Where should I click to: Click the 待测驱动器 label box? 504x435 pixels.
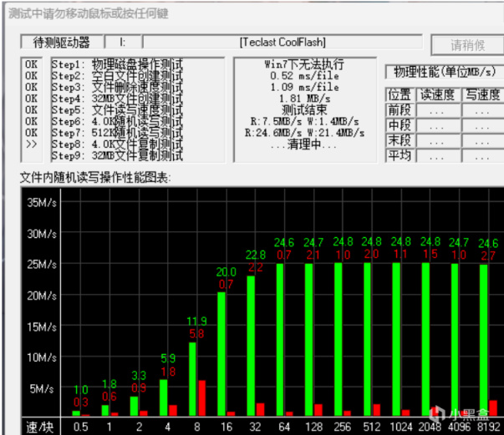pyautogui.click(x=62, y=42)
